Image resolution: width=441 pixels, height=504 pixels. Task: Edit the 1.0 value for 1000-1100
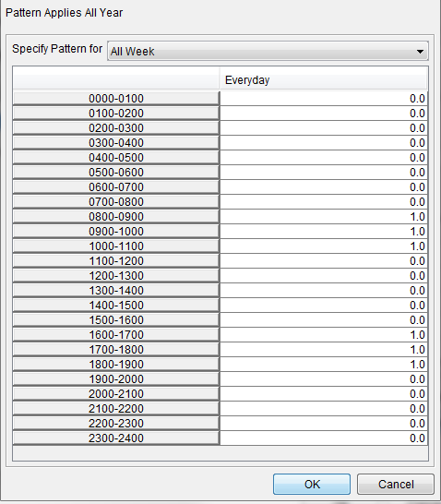click(x=324, y=246)
